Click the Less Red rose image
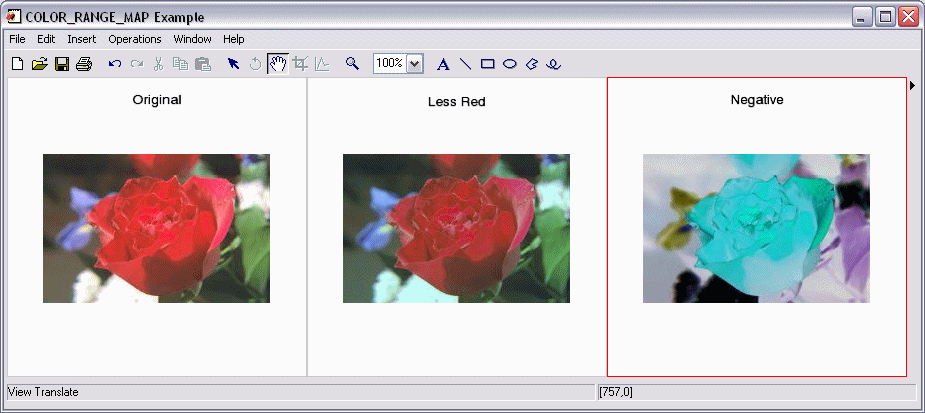Viewport: 925px width, 413px height. click(457, 228)
